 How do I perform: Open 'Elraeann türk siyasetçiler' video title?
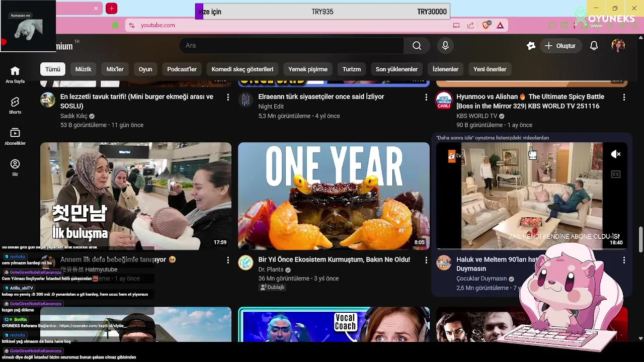pos(321,97)
